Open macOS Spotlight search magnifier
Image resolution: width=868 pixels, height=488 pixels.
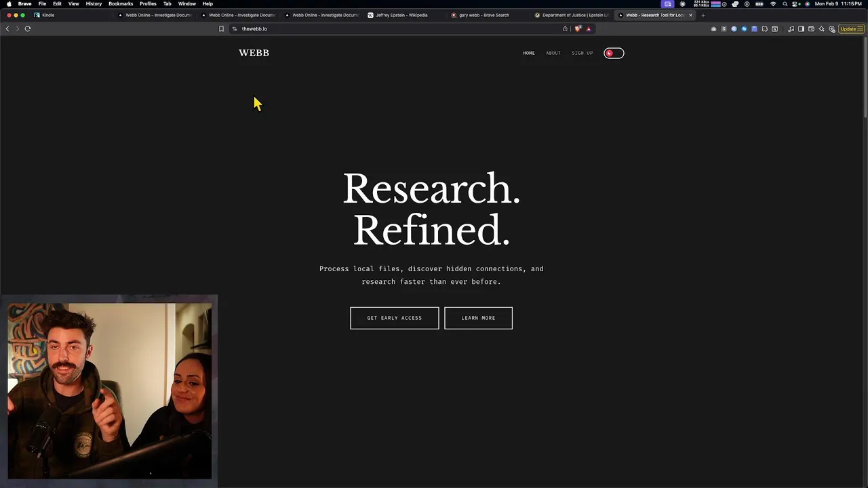coord(785,4)
